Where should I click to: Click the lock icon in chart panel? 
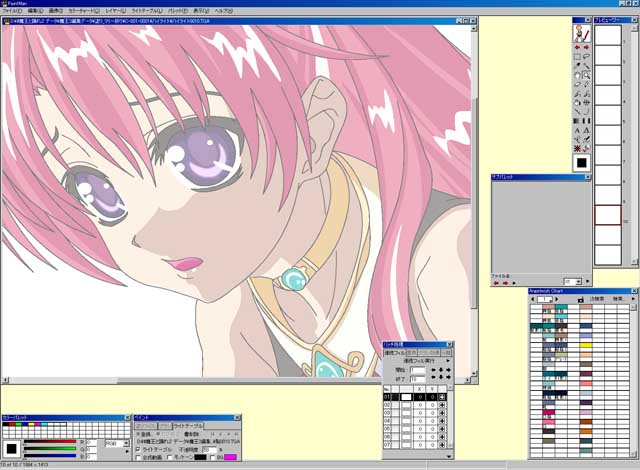pyautogui.click(x=580, y=299)
